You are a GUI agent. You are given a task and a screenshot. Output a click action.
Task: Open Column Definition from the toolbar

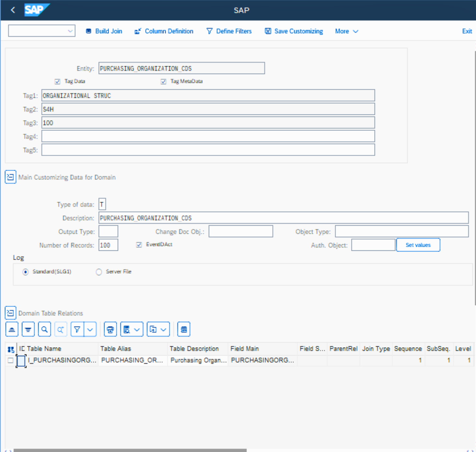tap(164, 31)
